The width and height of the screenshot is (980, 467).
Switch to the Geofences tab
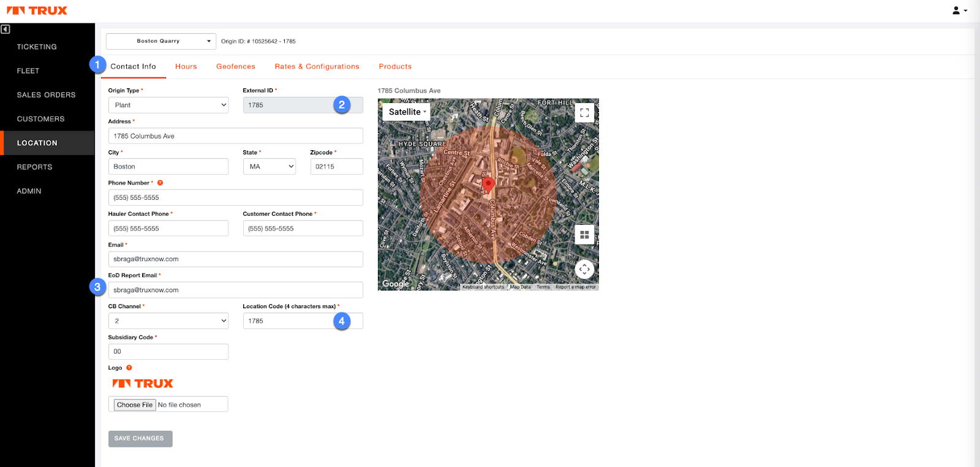point(235,67)
